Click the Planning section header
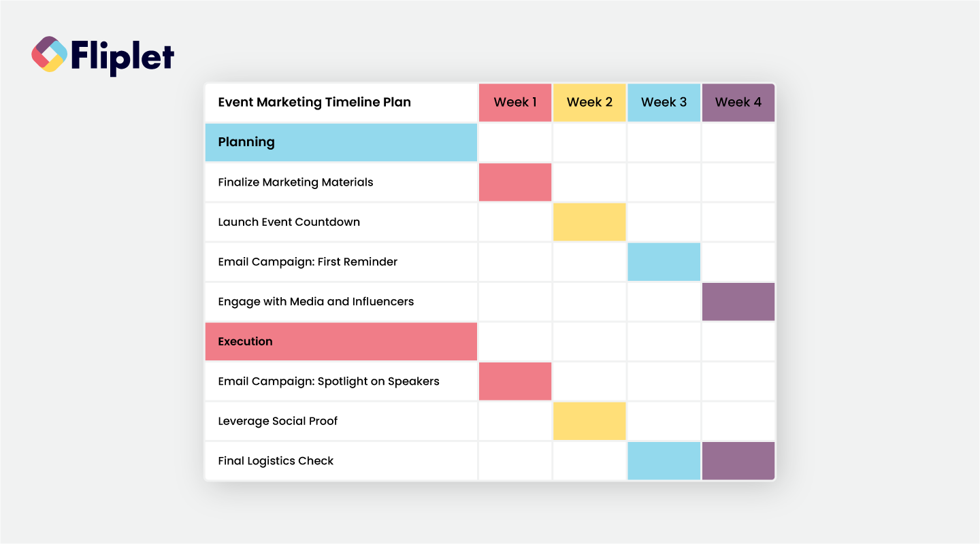The image size is (980, 544). [341, 142]
